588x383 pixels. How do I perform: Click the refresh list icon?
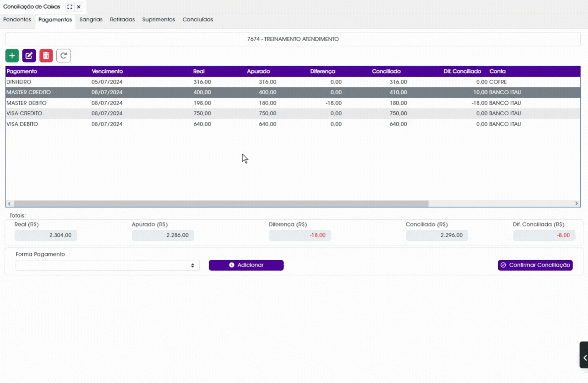(64, 56)
